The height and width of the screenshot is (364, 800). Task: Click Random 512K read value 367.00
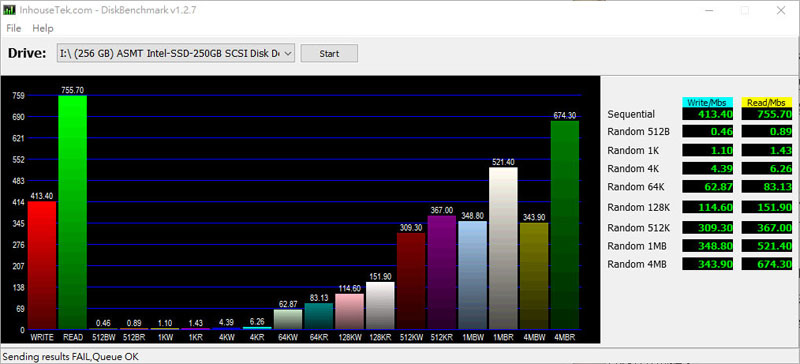click(766, 227)
